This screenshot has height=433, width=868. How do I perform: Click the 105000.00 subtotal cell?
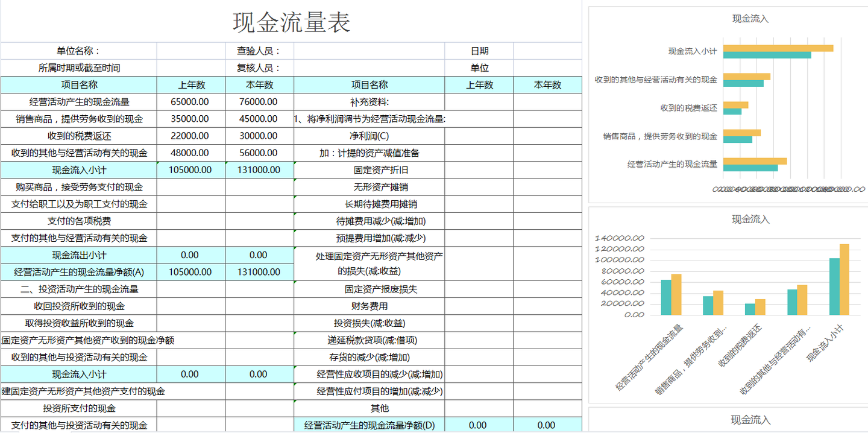pyautogui.click(x=190, y=169)
